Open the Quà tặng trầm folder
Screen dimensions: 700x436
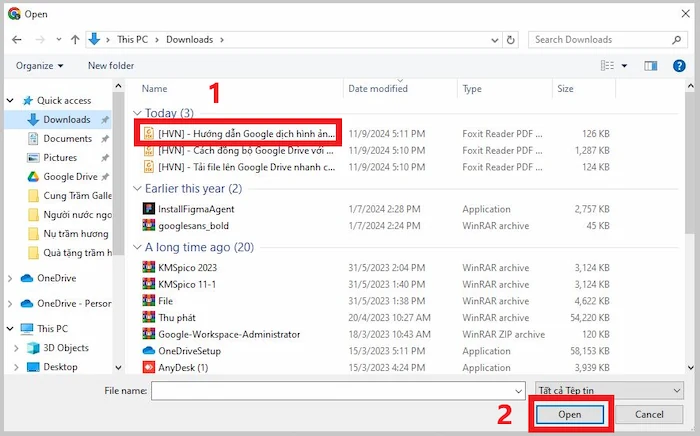77,253
